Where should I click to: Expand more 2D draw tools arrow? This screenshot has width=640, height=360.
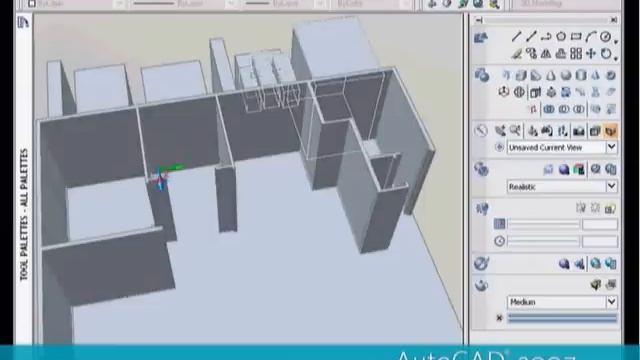[616, 41]
